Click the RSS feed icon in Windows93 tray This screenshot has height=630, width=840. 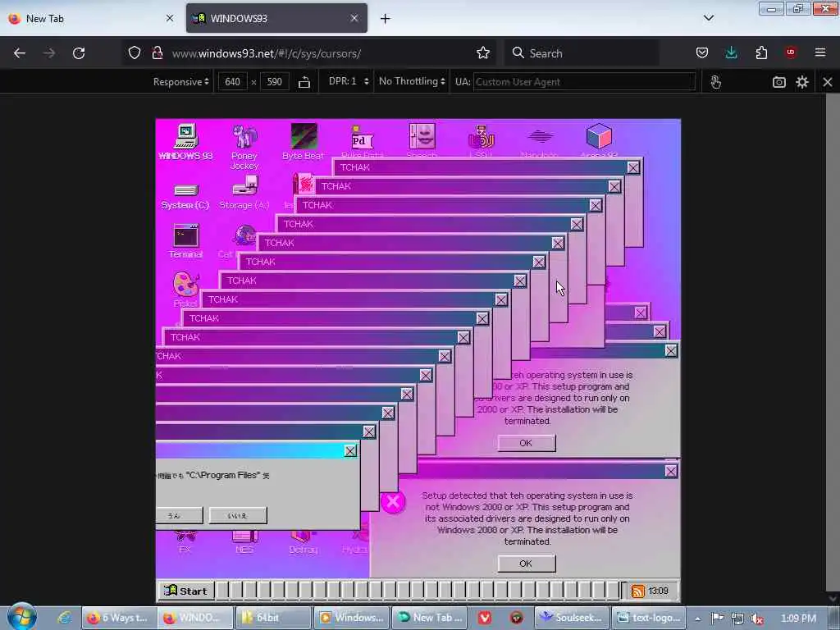(x=638, y=591)
